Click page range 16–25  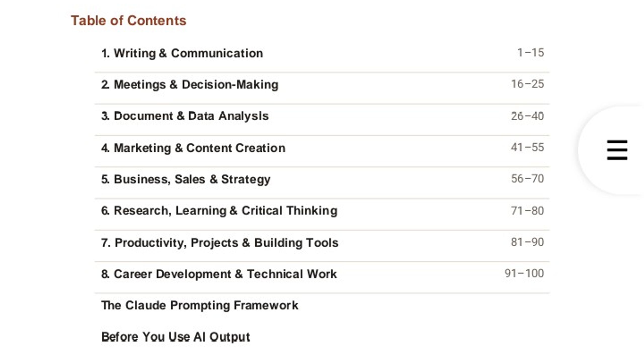528,84
